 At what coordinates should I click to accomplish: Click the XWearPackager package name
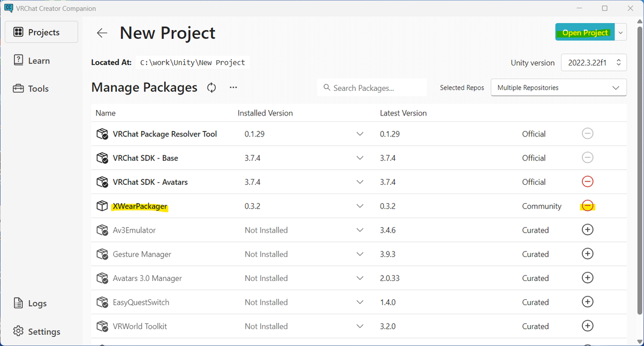[140, 206]
